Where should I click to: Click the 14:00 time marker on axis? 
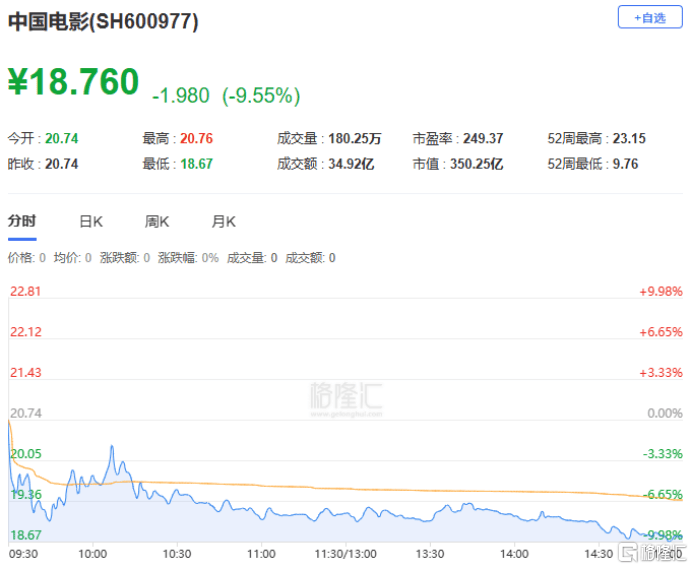tap(514, 553)
